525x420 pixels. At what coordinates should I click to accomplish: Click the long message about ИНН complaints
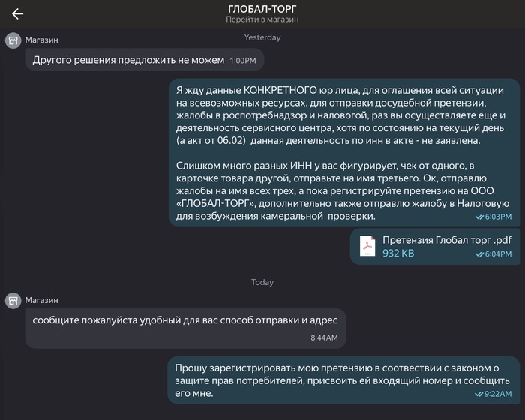pos(342,151)
